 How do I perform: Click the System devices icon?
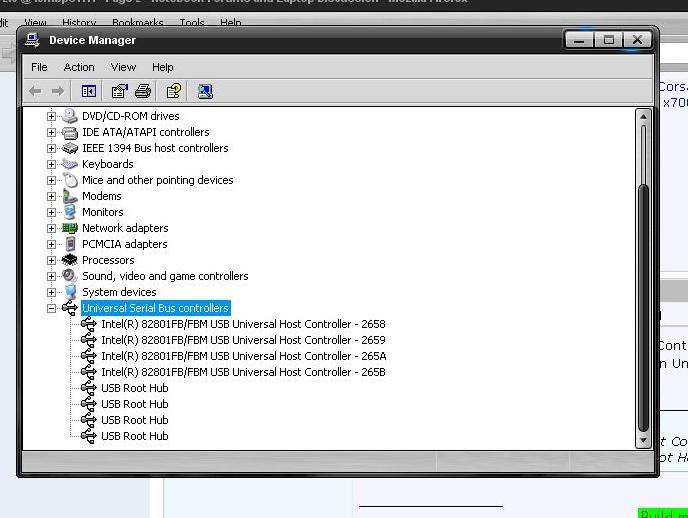click(70, 292)
